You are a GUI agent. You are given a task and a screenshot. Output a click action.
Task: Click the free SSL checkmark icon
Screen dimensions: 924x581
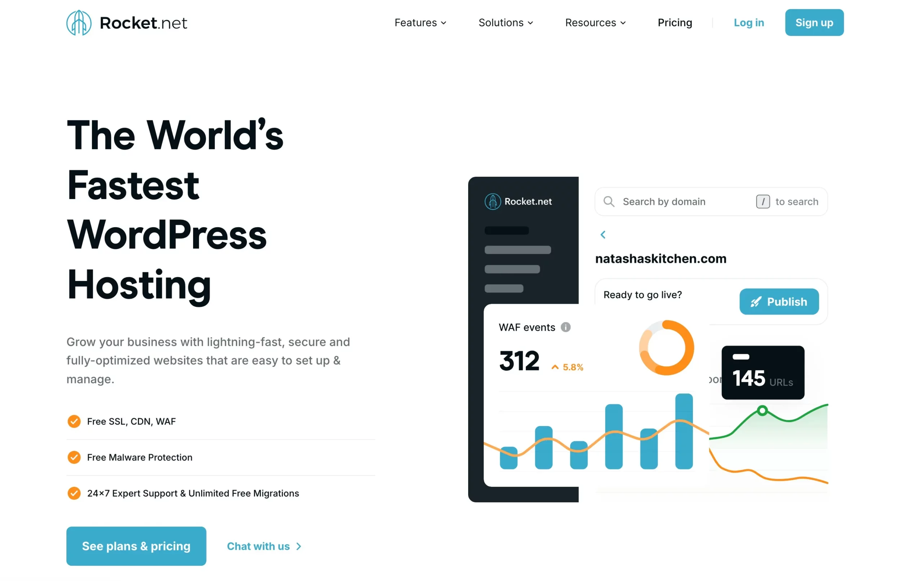[x=73, y=421]
